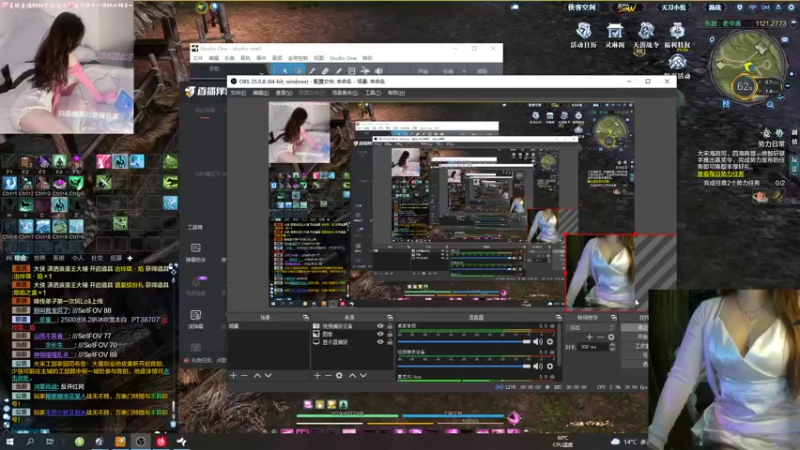Screen dimensions: 800x450
Task: Select the 场景 scene entry in OBS
Action: [267, 326]
